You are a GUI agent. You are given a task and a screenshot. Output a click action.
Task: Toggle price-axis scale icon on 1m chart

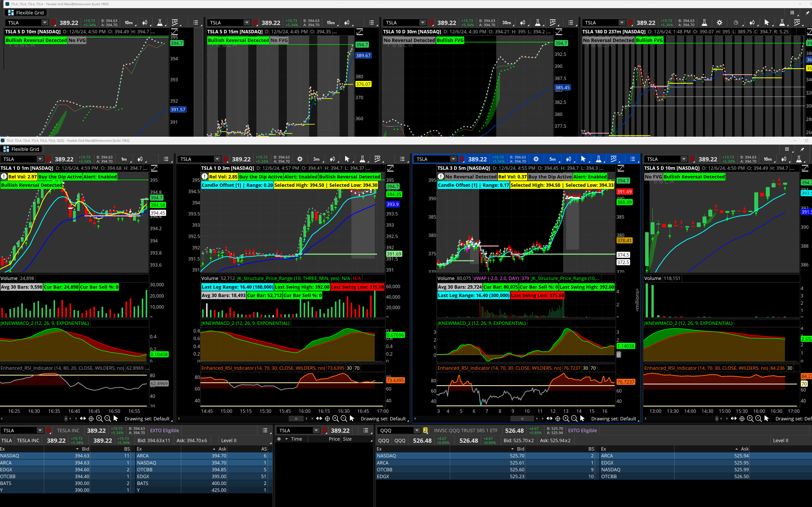154,168
